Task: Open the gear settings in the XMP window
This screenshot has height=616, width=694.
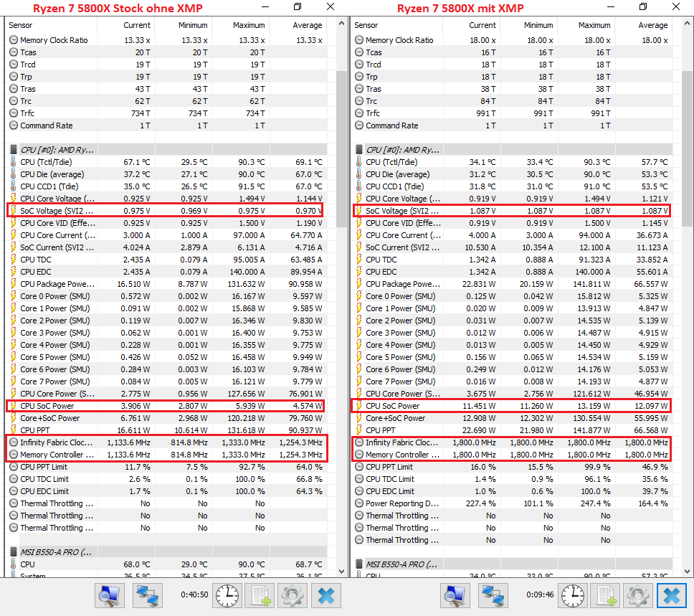Action: click(x=638, y=595)
